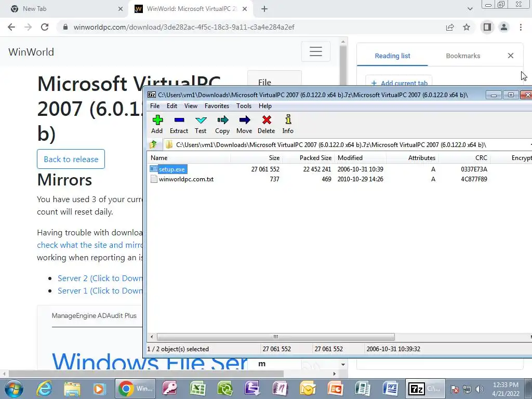
Task: Open the Favorites menu
Action: coord(217,106)
